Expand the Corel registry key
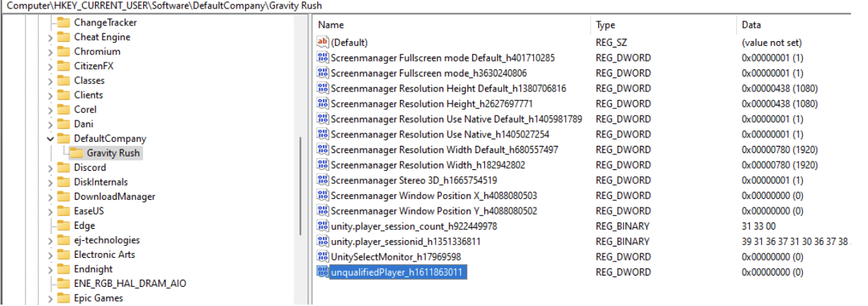Image resolution: width=868 pixels, height=306 pixels. tap(50, 110)
